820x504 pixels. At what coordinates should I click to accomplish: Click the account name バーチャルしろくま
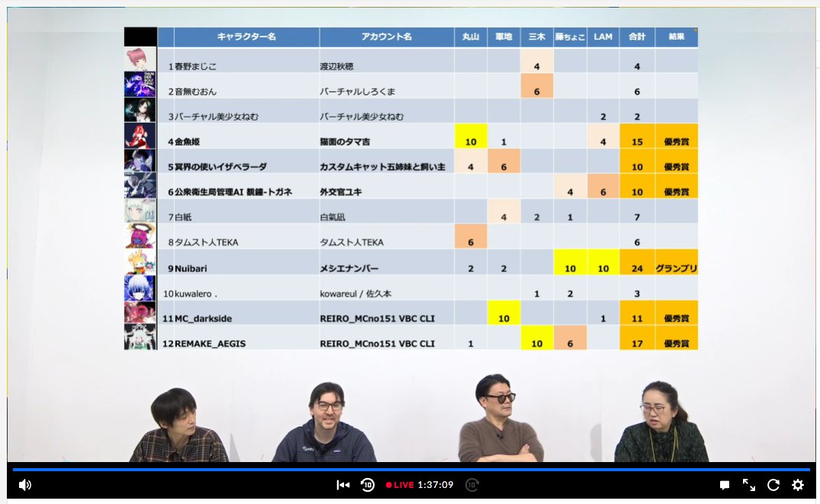[358, 91]
